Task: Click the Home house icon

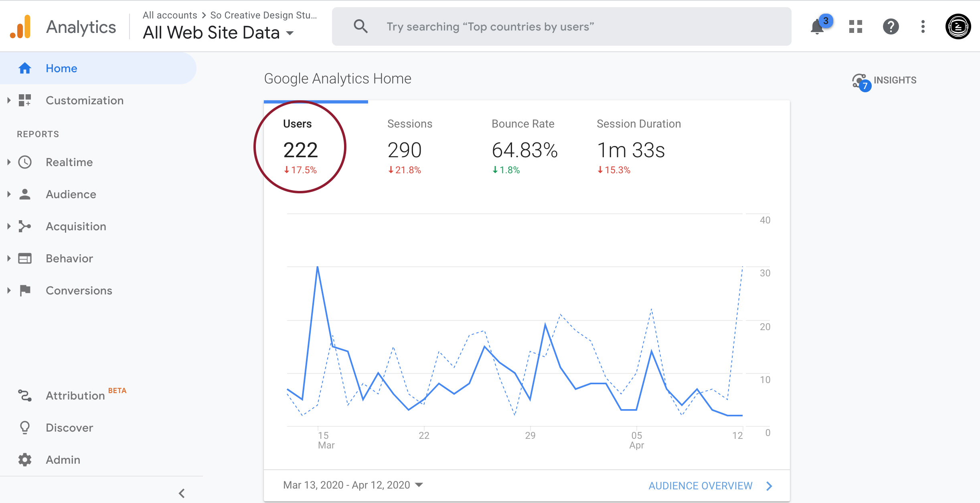Action: 25,68
